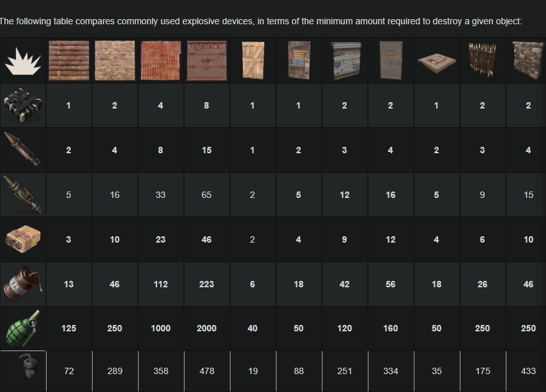The width and height of the screenshot is (546, 392).
Task: Click the high external wooden wall icon
Action: coord(482,61)
